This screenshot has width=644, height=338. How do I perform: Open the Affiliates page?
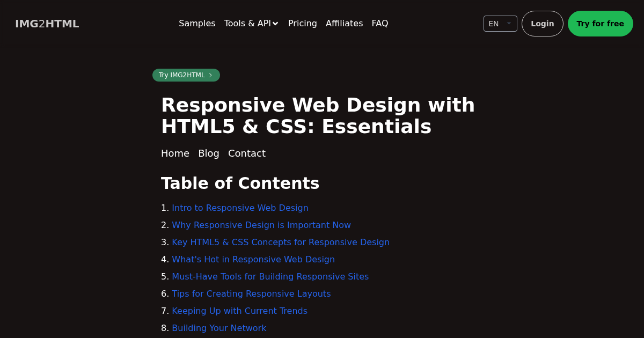(x=344, y=24)
